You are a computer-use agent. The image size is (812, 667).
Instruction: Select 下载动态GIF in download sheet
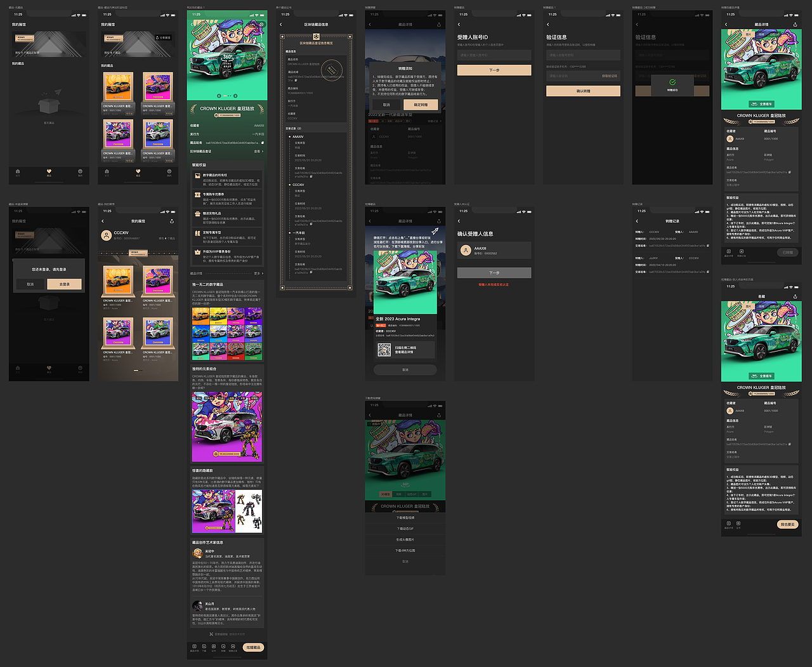click(x=405, y=529)
